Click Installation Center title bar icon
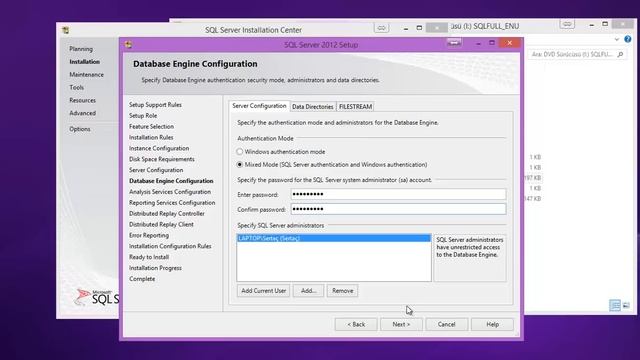Viewport: 640px width, 360px height. pyautogui.click(x=66, y=30)
